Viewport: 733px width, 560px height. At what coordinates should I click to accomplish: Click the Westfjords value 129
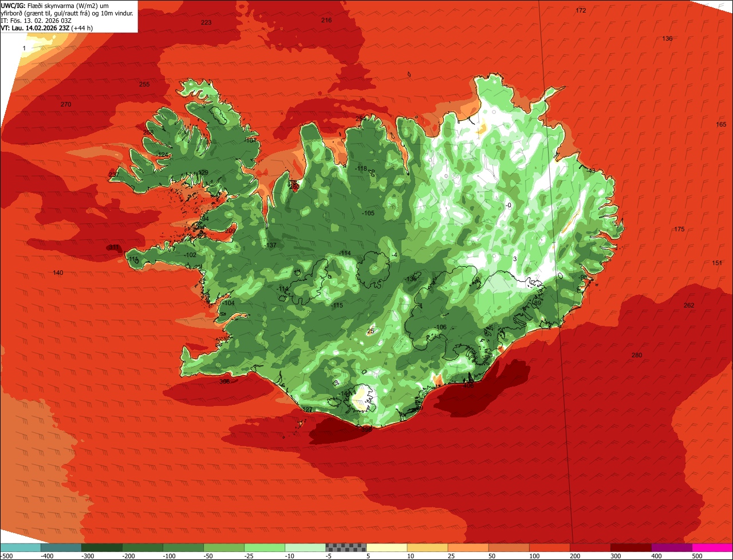203,172
